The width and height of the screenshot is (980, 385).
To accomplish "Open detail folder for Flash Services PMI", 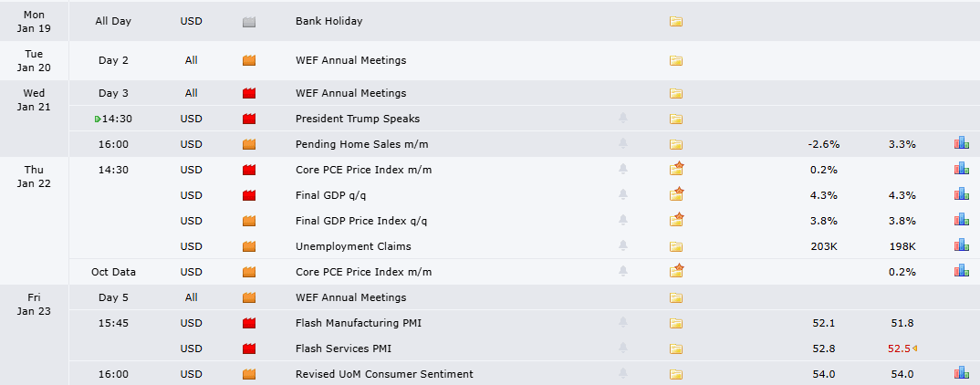I will 675,349.
